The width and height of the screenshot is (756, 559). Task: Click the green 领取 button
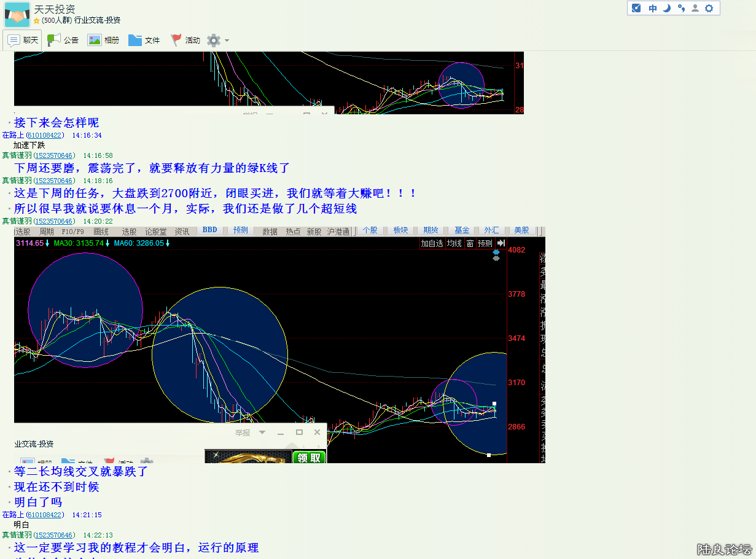(309, 457)
